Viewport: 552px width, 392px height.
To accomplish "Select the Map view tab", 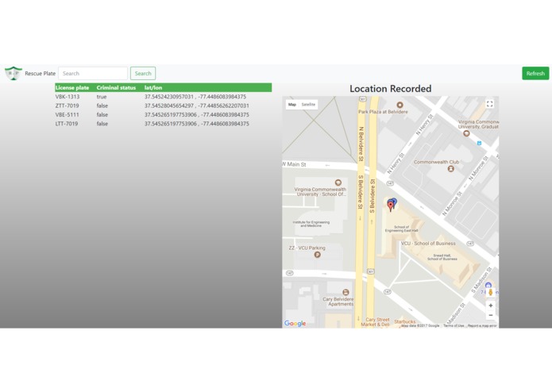I will (x=292, y=105).
